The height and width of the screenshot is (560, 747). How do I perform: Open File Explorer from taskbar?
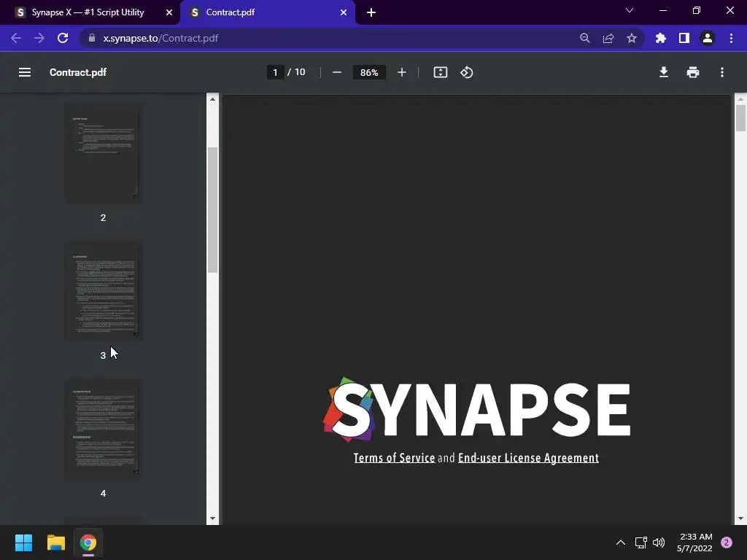click(55, 542)
